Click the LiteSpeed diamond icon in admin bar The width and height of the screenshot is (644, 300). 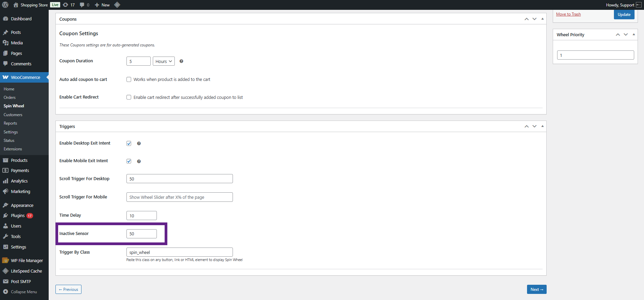(x=117, y=5)
